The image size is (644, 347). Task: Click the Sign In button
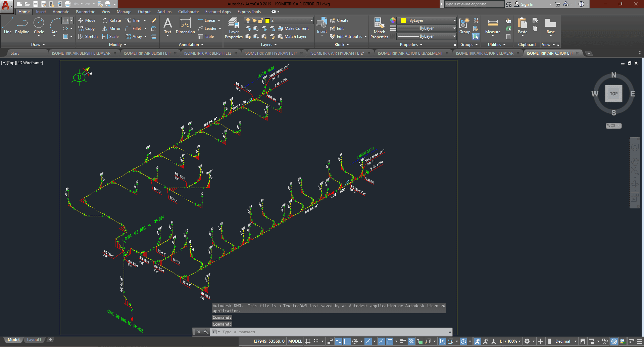click(x=527, y=4)
